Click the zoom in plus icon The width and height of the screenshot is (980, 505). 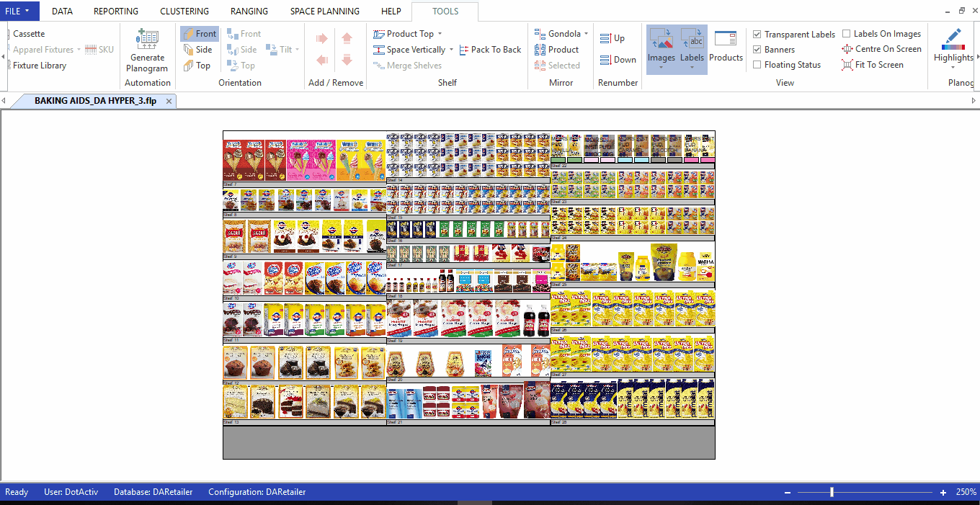(943, 493)
